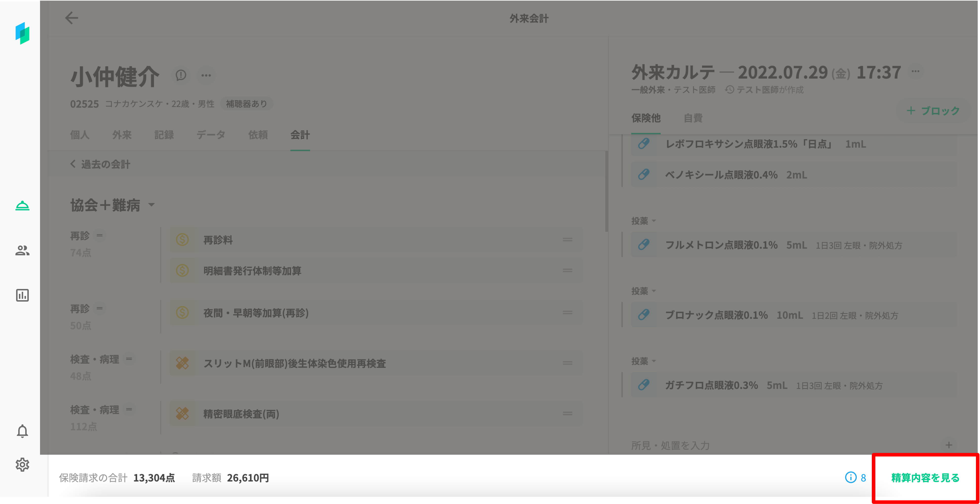Click the back arrow icon

71,18
